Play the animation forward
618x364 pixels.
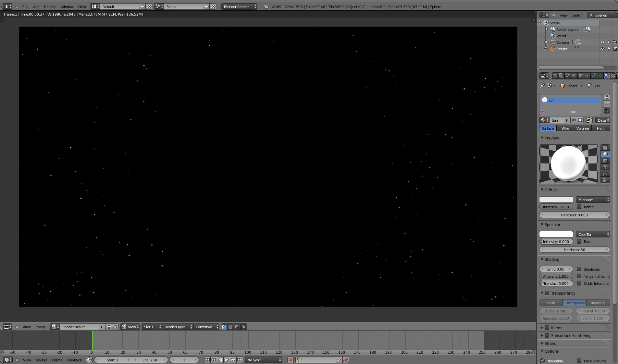(x=227, y=360)
